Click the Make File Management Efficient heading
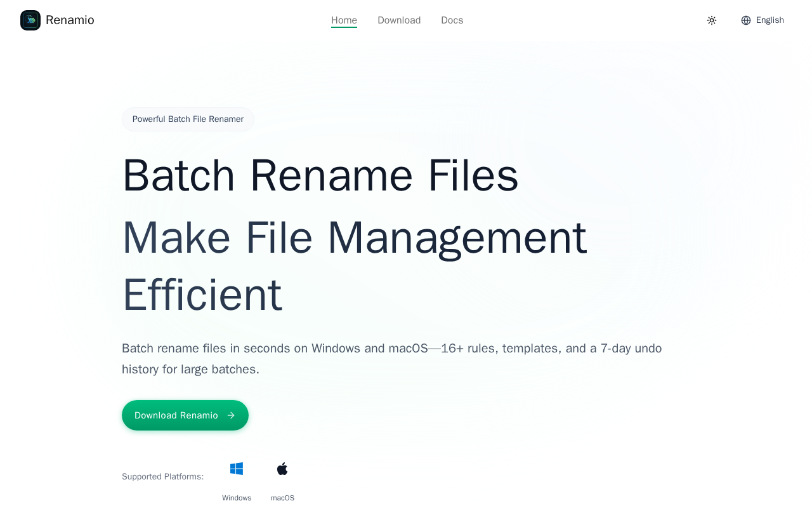812x508 pixels. pyautogui.click(x=355, y=265)
